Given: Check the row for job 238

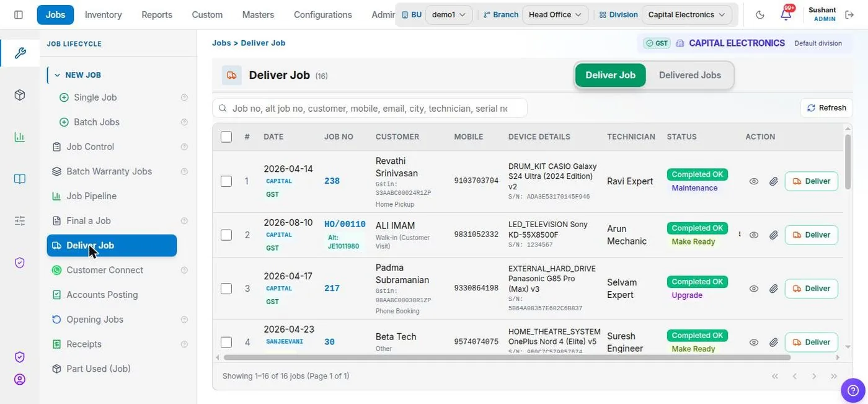Looking at the screenshot, I should coord(226,181).
